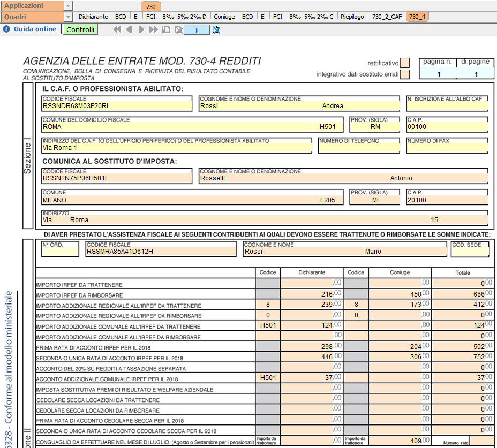Click Totale 666 in IRPEF da rimborsare
The height and width of the screenshot is (448, 497).
click(x=463, y=294)
